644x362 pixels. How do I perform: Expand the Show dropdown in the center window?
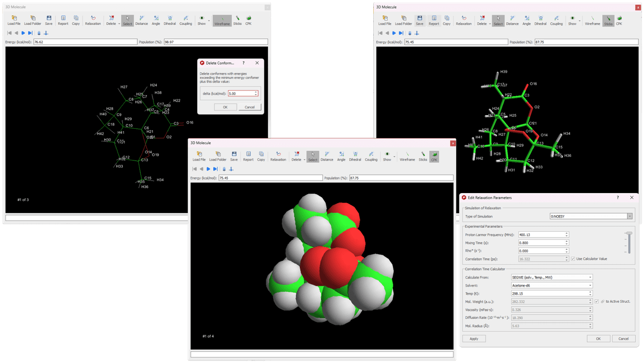(395, 157)
